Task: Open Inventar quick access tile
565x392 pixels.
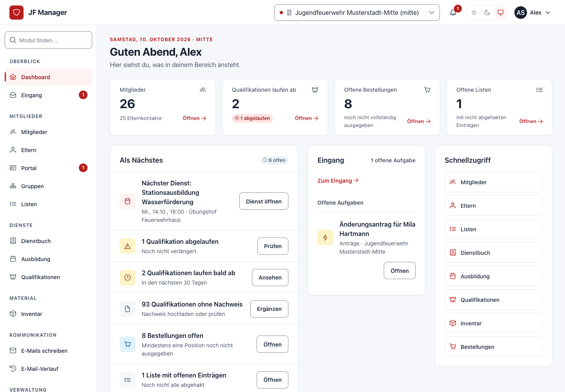Action: (x=494, y=323)
